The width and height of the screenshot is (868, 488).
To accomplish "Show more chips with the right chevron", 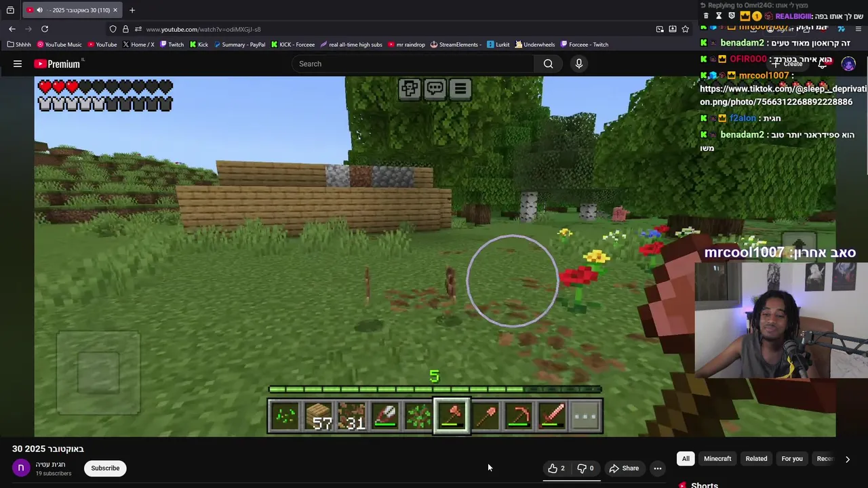I will (x=847, y=459).
